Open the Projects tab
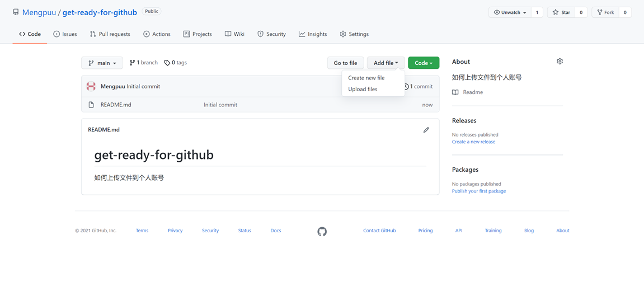The height and width of the screenshot is (286, 644). (x=198, y=34)
